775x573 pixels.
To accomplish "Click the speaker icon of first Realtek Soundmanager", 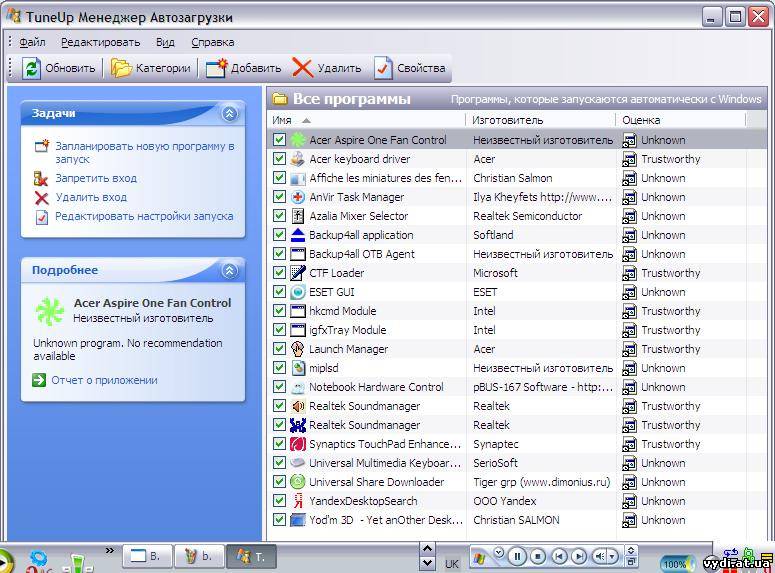I will (x=298, y=406).
